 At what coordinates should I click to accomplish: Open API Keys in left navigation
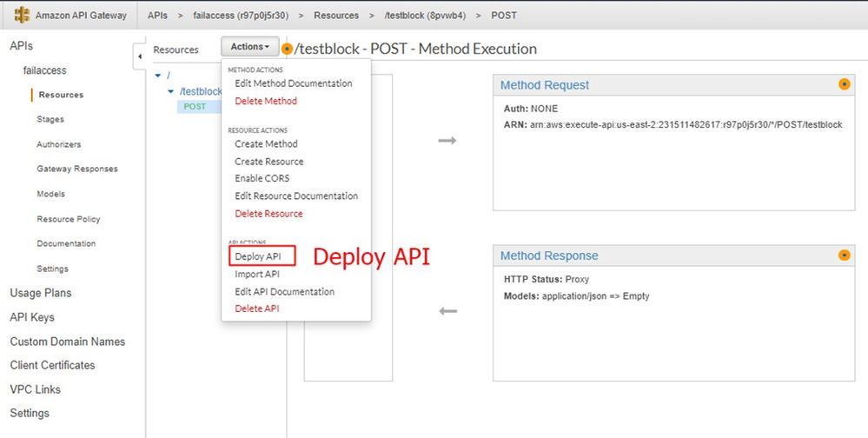pos(32,317)
